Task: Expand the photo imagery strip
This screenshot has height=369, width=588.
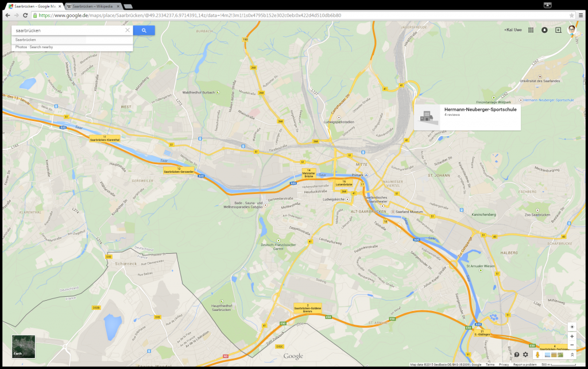Action: tap(572, 355)
